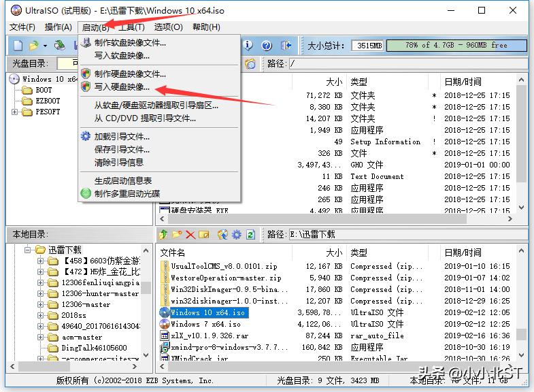The height and width of the screenshot is (392, 534).
Task: Click the 78% of 4.7GB capacity bar
Action: tap(456, 46)
